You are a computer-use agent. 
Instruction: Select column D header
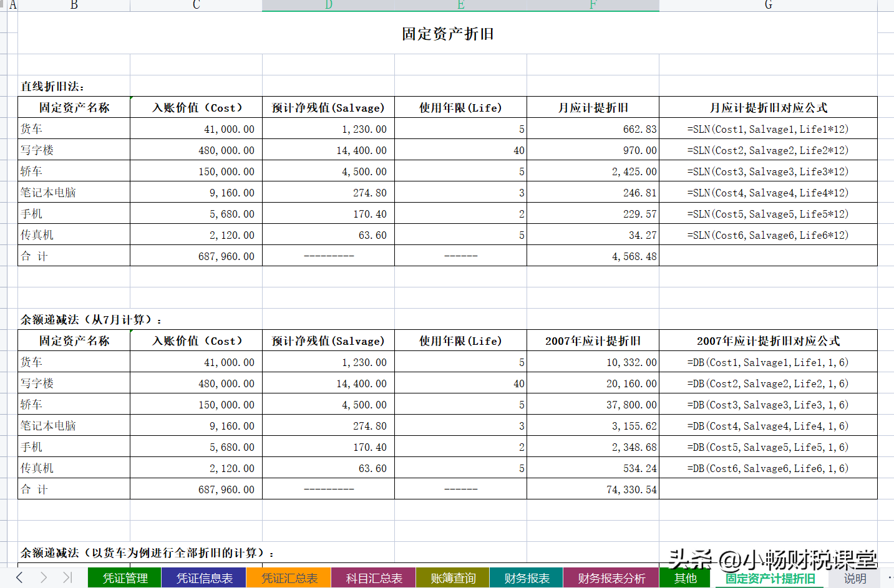pyautogui.click(x=328, y=6)
